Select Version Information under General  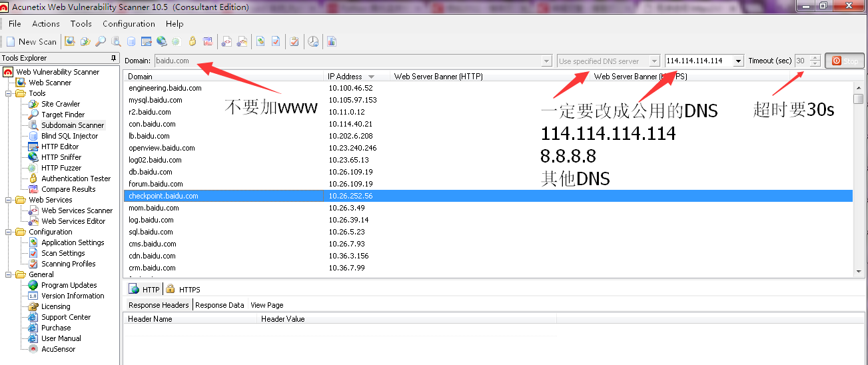tap(73, 296)
